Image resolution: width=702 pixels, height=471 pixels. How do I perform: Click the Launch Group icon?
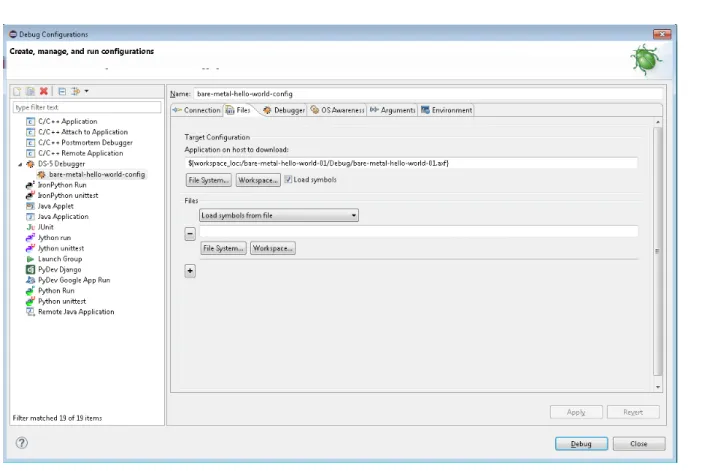click(30, 259)
